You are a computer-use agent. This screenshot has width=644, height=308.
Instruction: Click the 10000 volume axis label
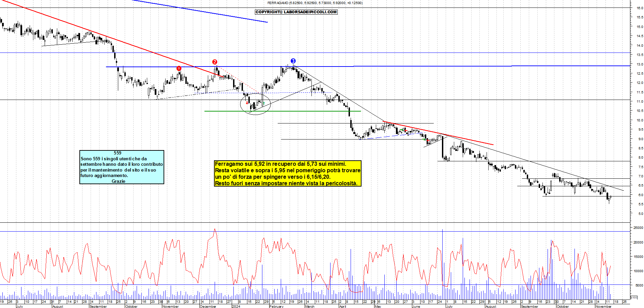click(638, 271)
